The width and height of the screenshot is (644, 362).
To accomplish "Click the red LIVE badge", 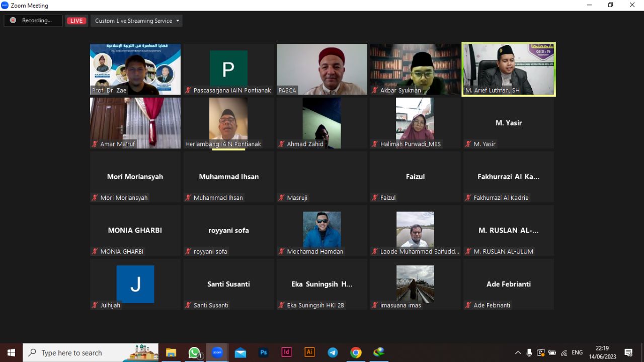I will pos(76,21).
